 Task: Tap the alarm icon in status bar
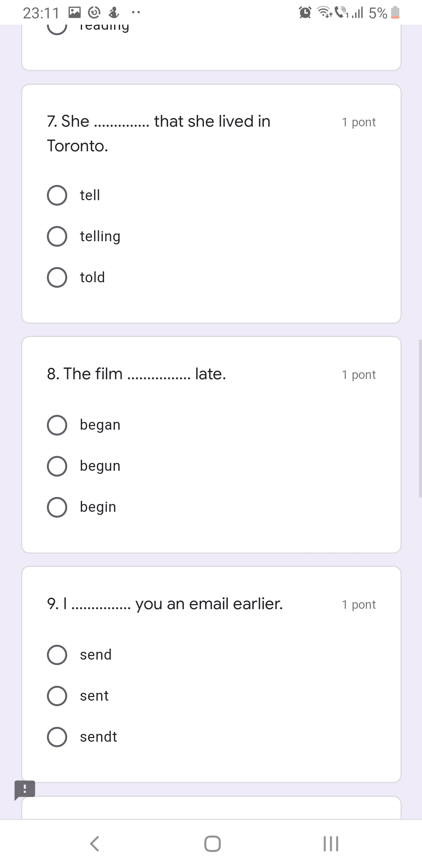[305, 13]
